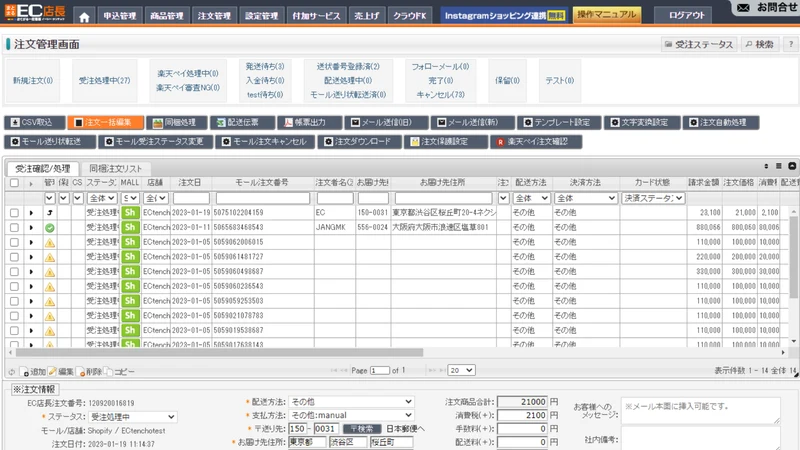This screenshot has height=450, width=800.
Task: Click the 検索 button at top right
Action: coord(759,44)
